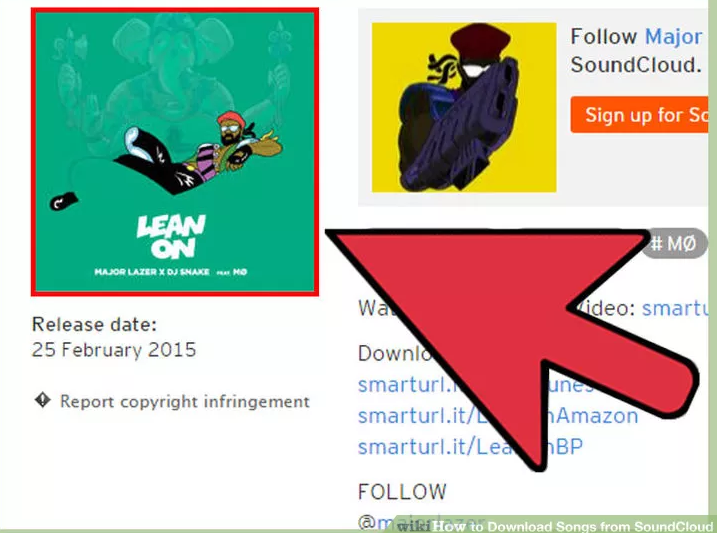Image resolution: width=717 pixels, height=533 pixels.
Task: Click the diamond warning icon beside Report
Action: coord(43,400)
